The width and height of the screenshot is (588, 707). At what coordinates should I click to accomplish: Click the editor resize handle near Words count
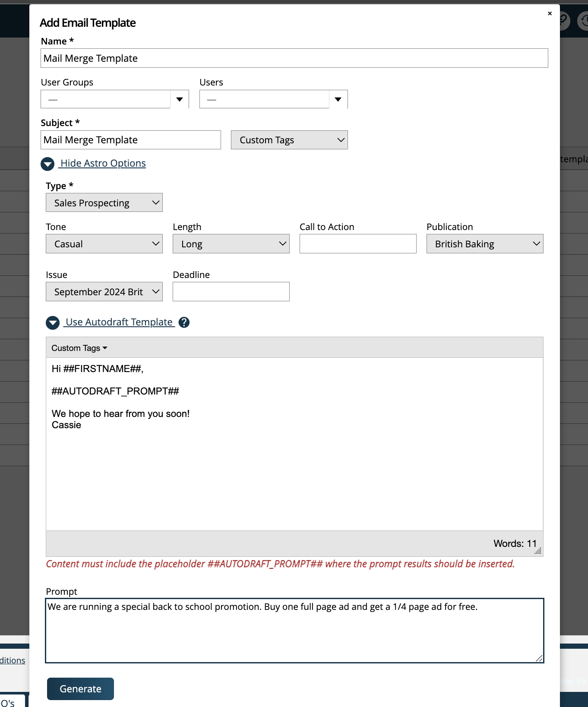point(538,551)
